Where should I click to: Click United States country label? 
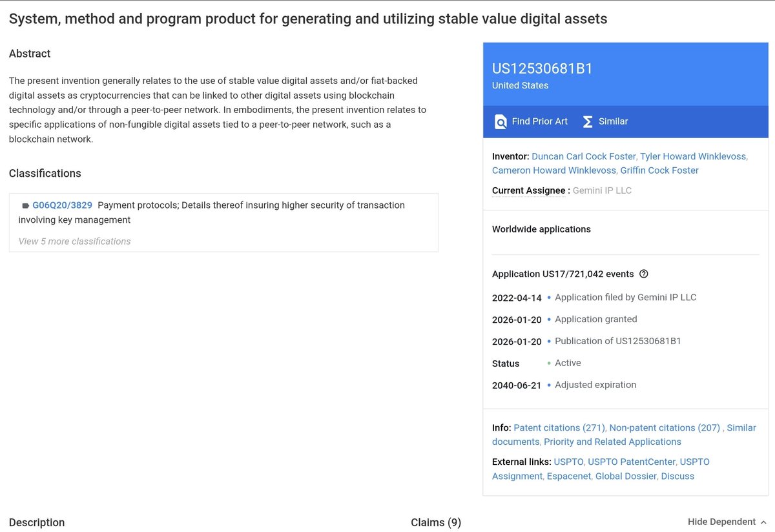point(520,85)
